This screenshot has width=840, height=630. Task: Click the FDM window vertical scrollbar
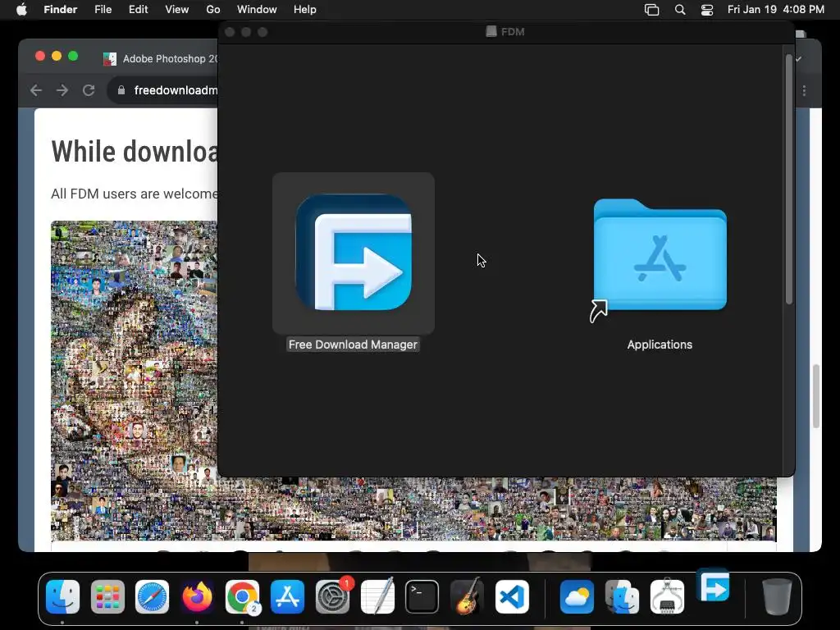[788, 180]
